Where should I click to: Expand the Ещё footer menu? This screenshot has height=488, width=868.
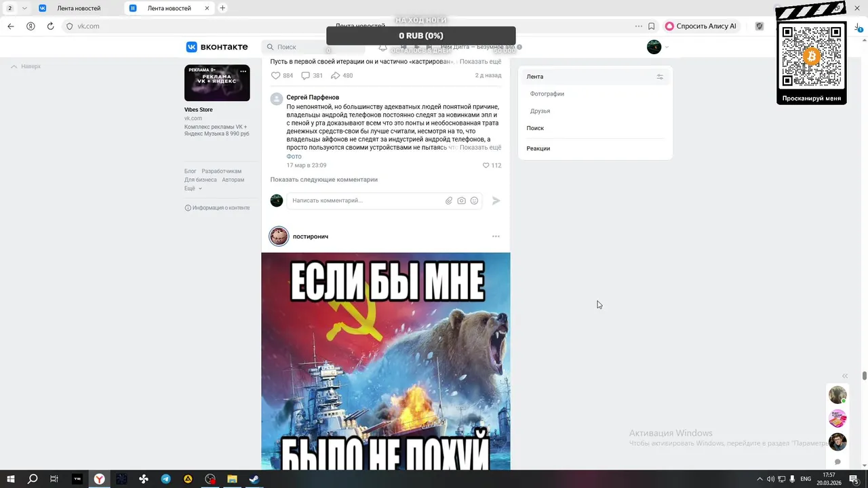tap(193, 188)
